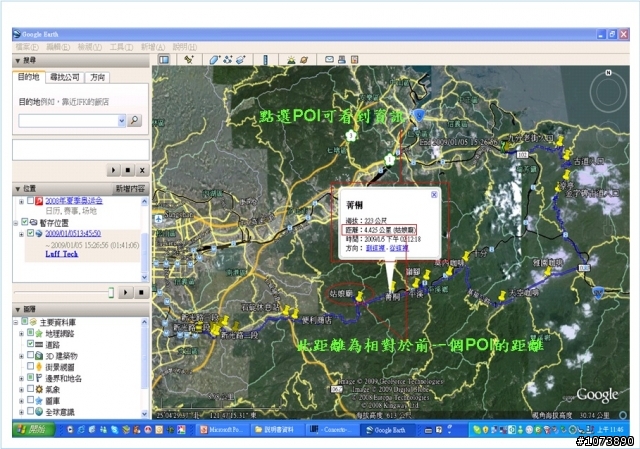Collapse the 搜尋 panel triangle
This screenshot has width=640, height=449.
point(18,61)
